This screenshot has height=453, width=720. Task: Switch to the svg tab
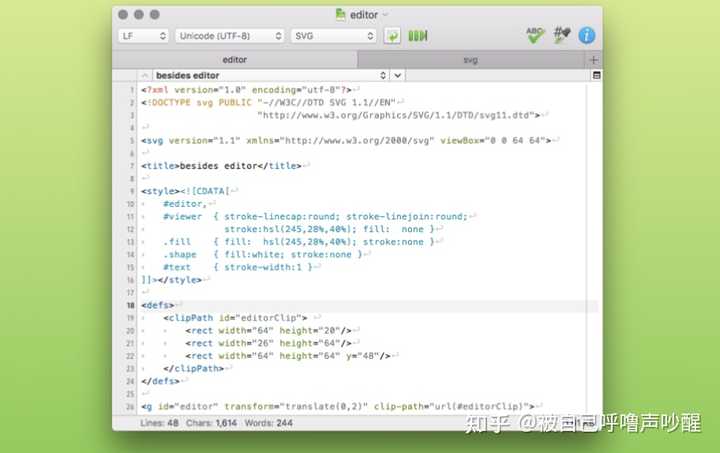471,60
